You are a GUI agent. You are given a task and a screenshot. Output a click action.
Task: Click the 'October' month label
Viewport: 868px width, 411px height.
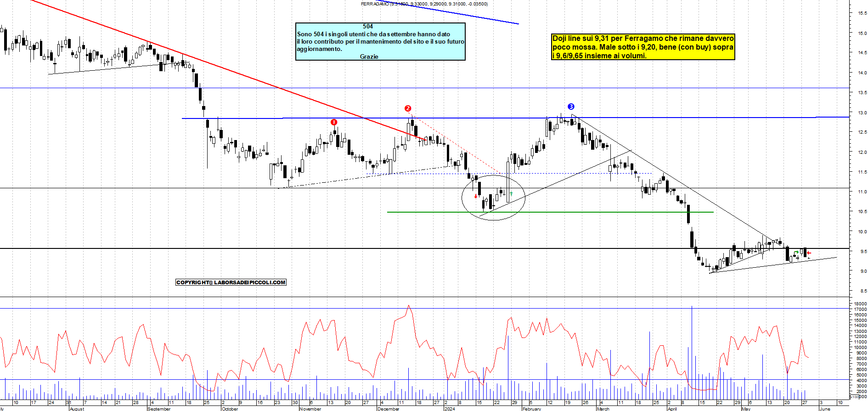click(230, 409)
